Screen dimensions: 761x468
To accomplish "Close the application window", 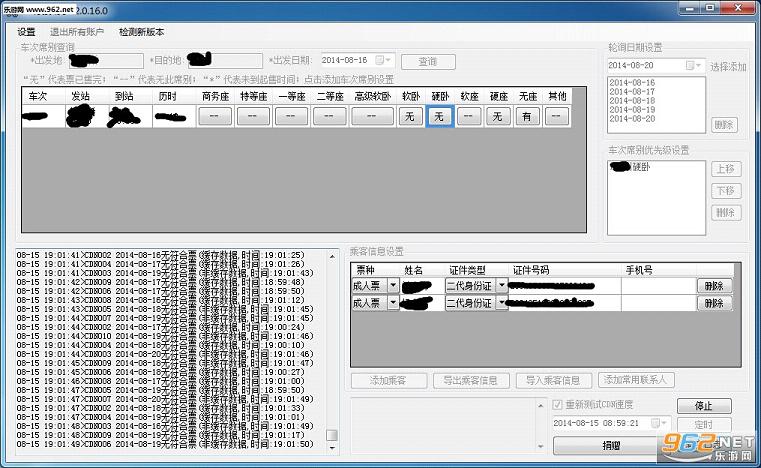I will tap(738, 8).
